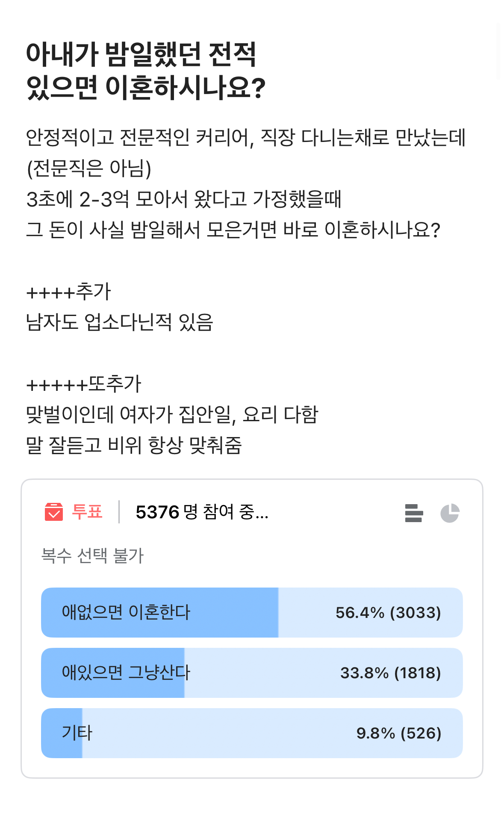Click the 33.8% (1818) result figure
Image resolution: width=504 pixels, height=830 pixels.
coord(390,673)
